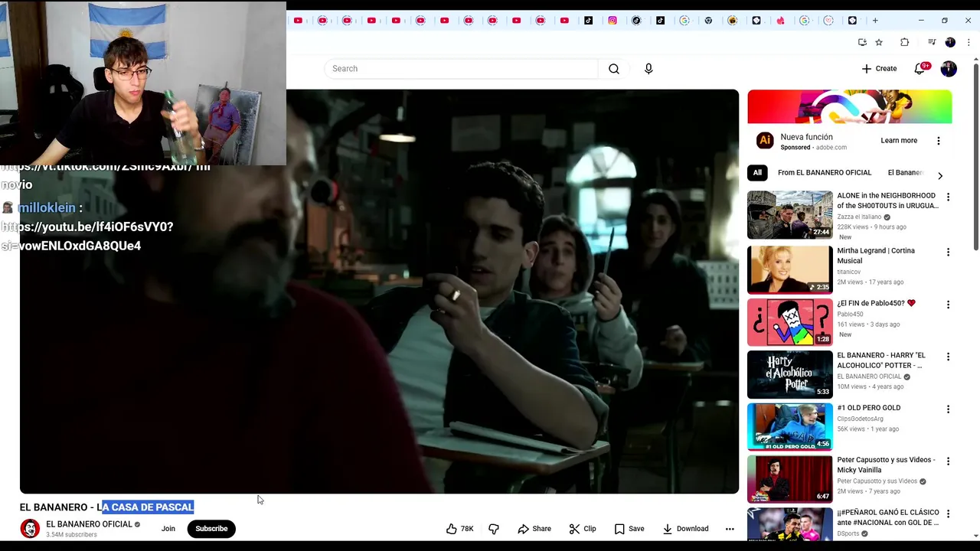Open ALONE in the NEIGHBORHOOD thumbnail
Screen dimensions: 980x551
[789, 215]
